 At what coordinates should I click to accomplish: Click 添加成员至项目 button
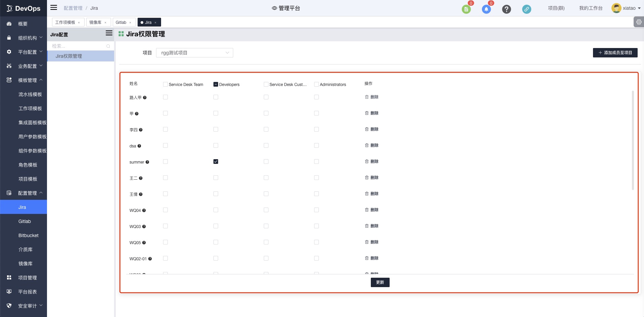point(615,53)
